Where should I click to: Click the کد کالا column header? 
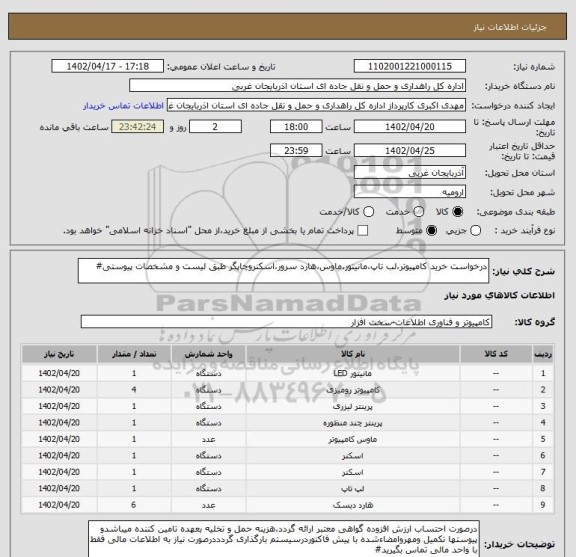[496, 354]
